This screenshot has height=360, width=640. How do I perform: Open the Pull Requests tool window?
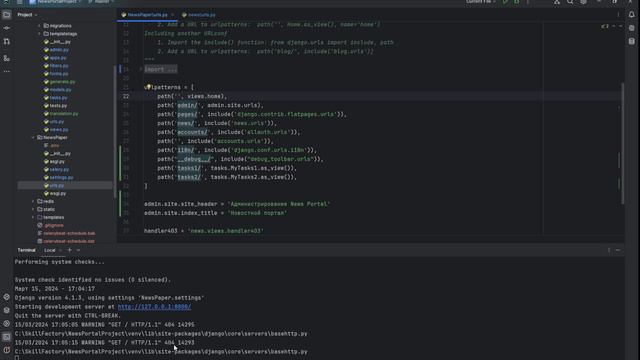[x=7, y=41]
